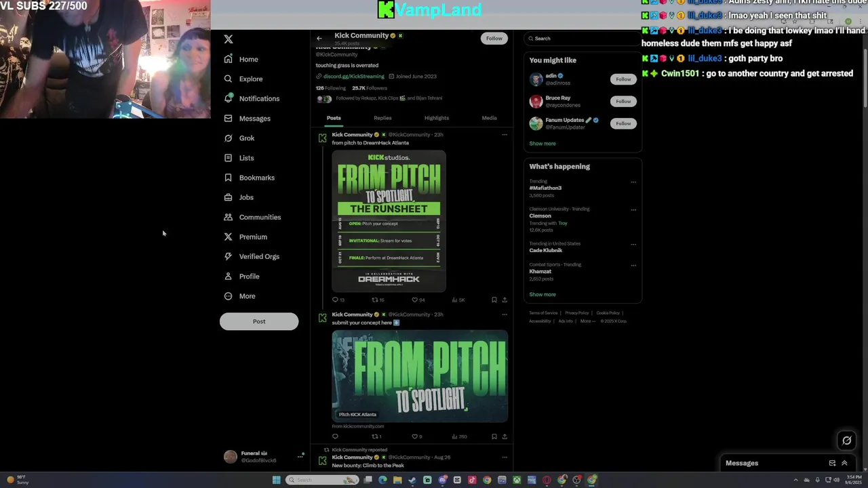Open Bookmarks in the sidebar
The height and width of the screenshot is (488, 868).
pos(250,178)
